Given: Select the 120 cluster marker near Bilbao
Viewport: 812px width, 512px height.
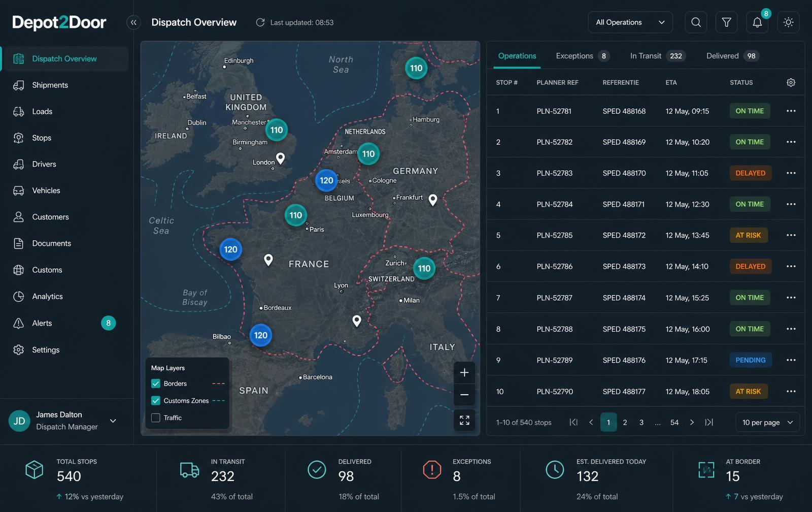Looking at the screenshot, I should point(261,335).
